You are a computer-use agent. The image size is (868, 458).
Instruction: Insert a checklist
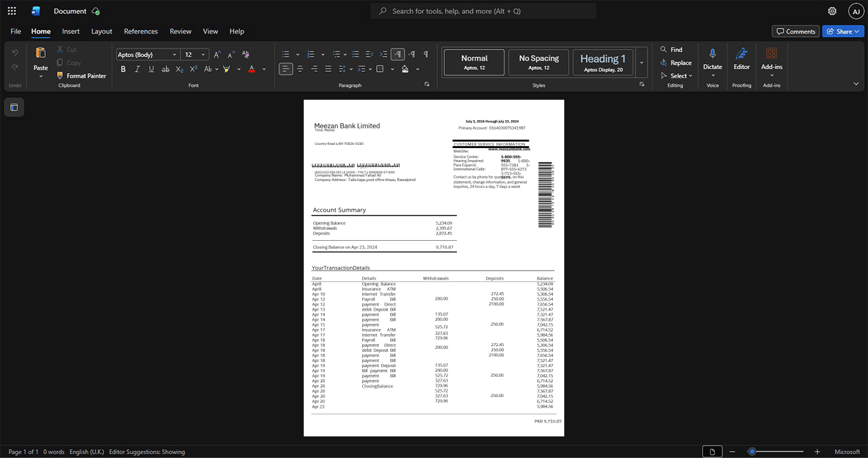(x=356, y=55)
